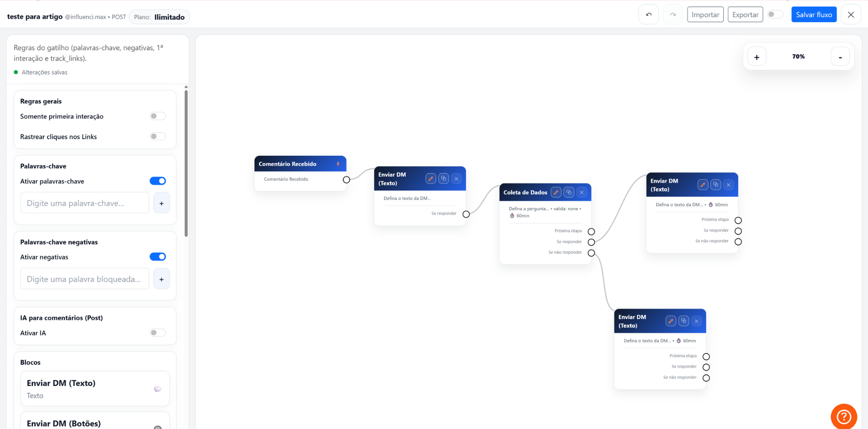Click the Blocos heading
Image resolution: width=868 pixels, height=429 pixels.
pyautogui.click(x=30, y=362)
